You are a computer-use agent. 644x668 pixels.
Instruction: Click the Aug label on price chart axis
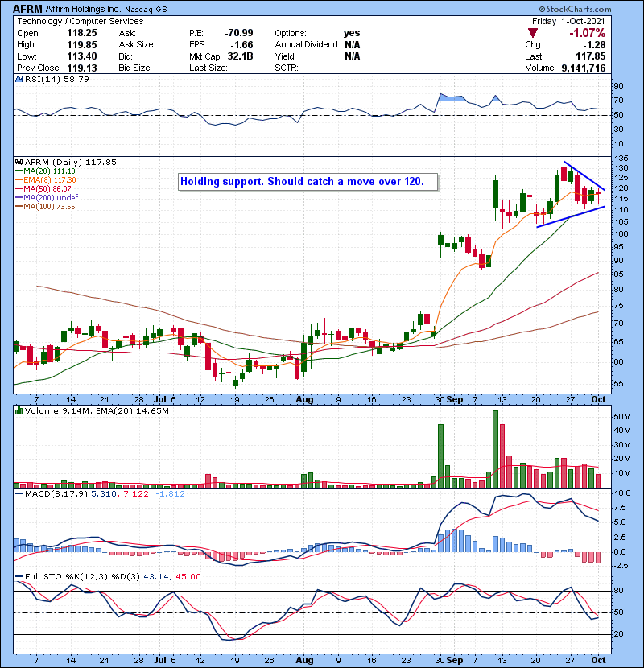click(x=304, y=400)
